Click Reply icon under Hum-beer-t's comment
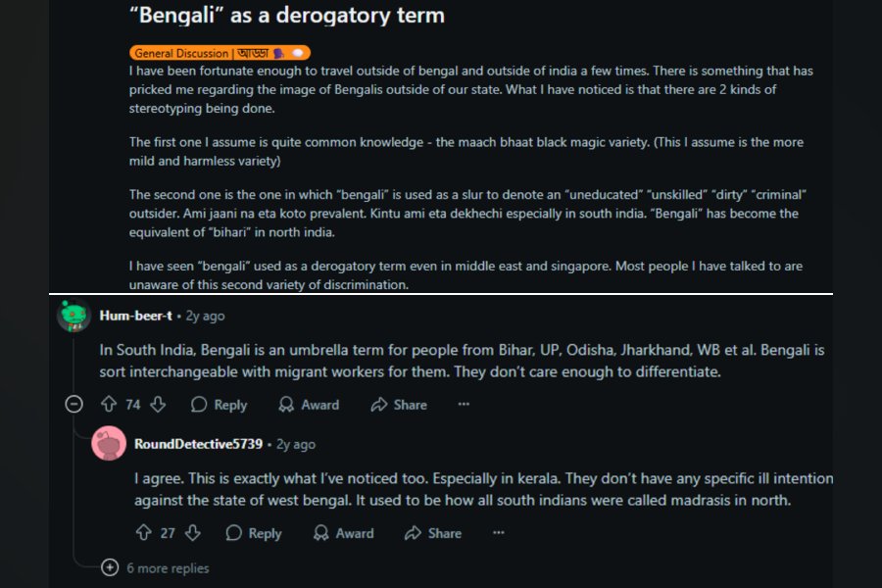The height and width of the screenshot is (588, 882). pyautogui.click(x=199, y=405)
